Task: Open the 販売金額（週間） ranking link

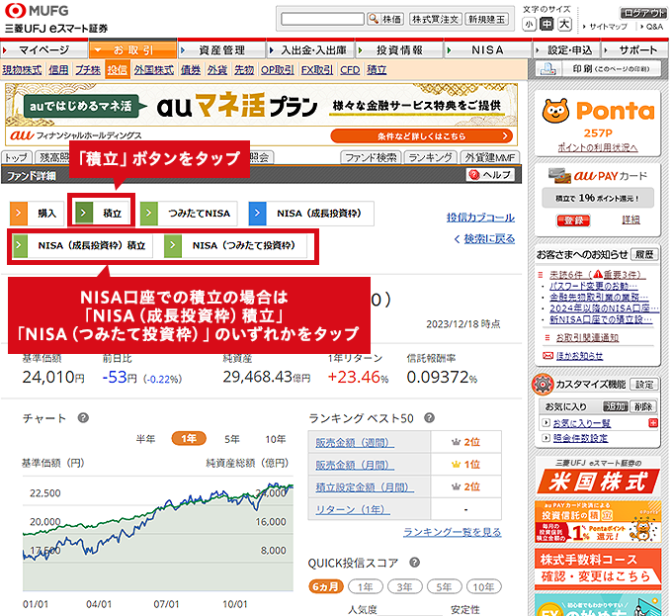Action: pyautogui.click(x=355, y=442)
